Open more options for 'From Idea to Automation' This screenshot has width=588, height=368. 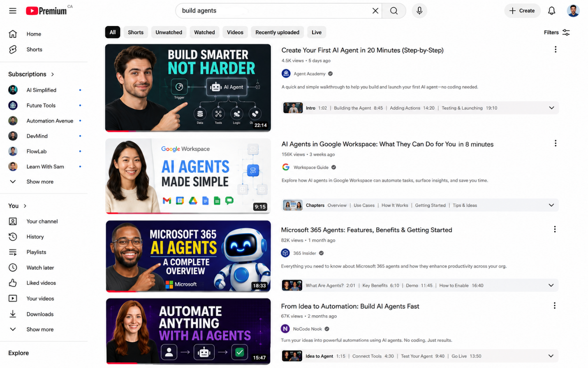point(555,305)
